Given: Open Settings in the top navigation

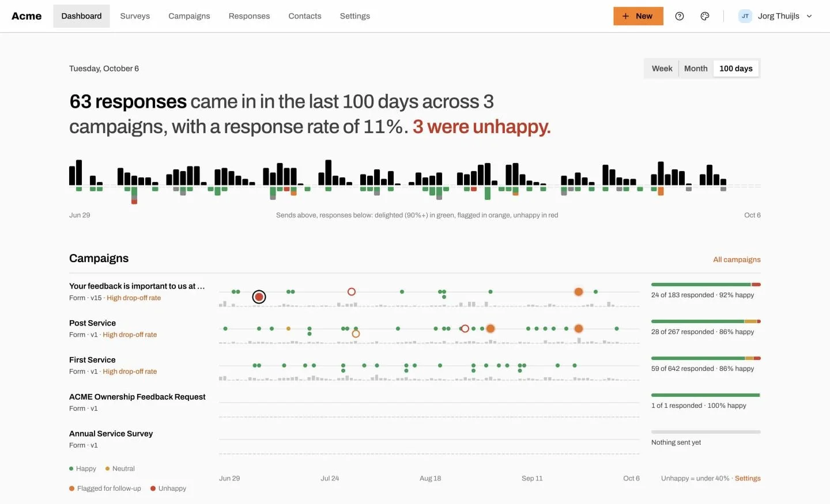Looking at the screenshot, I should [x=355, y=16].
